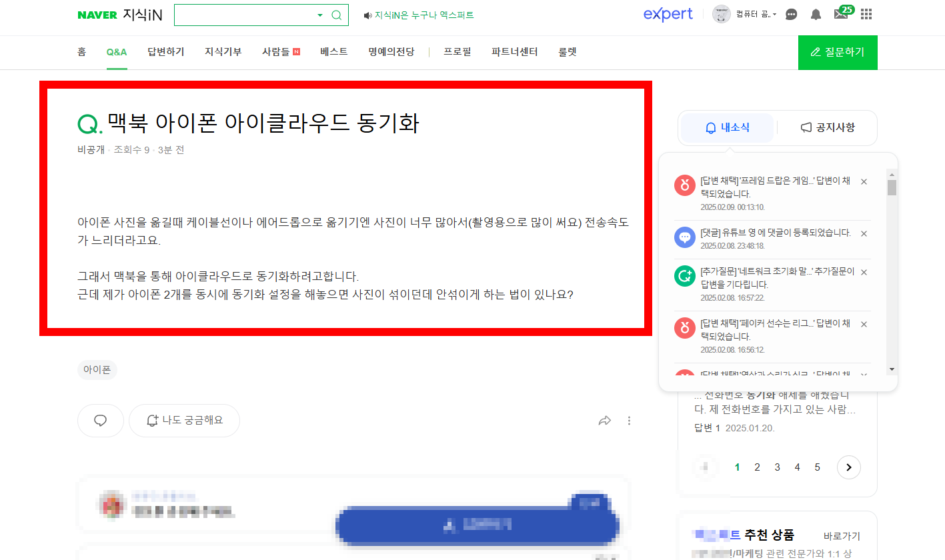Click the next page chevron button
The height and width of the screenshot is (560, 945).
coord(849,467)
